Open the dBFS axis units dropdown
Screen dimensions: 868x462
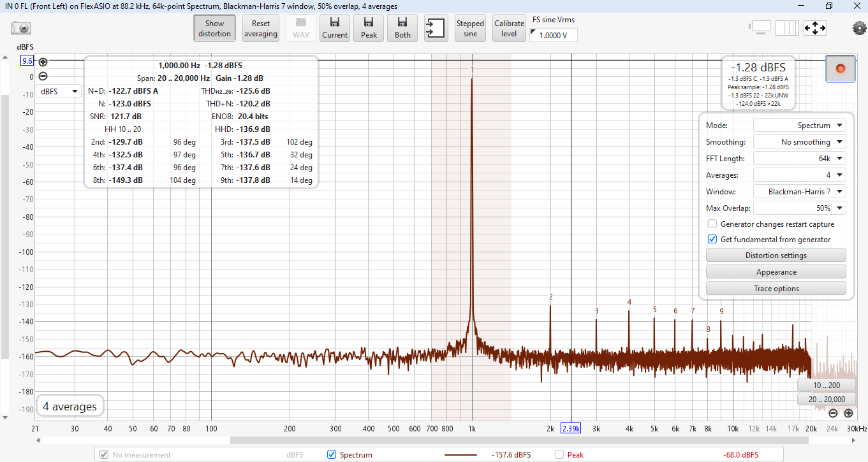(58, 91)
